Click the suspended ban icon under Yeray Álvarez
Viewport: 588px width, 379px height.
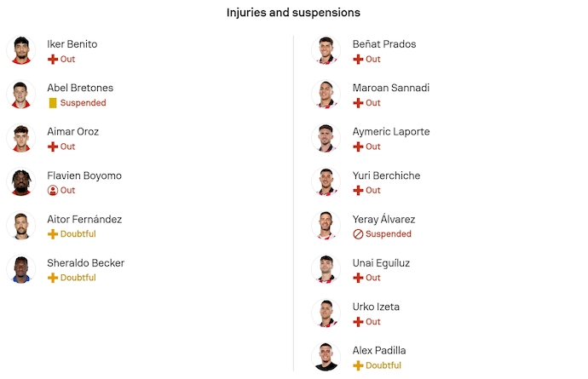pos(358,234)
